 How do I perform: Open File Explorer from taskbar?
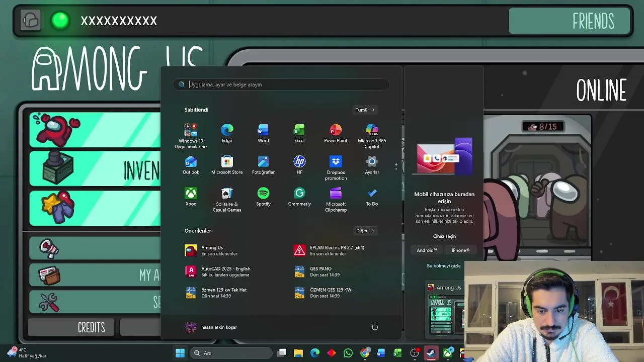(x=298, y=353)
